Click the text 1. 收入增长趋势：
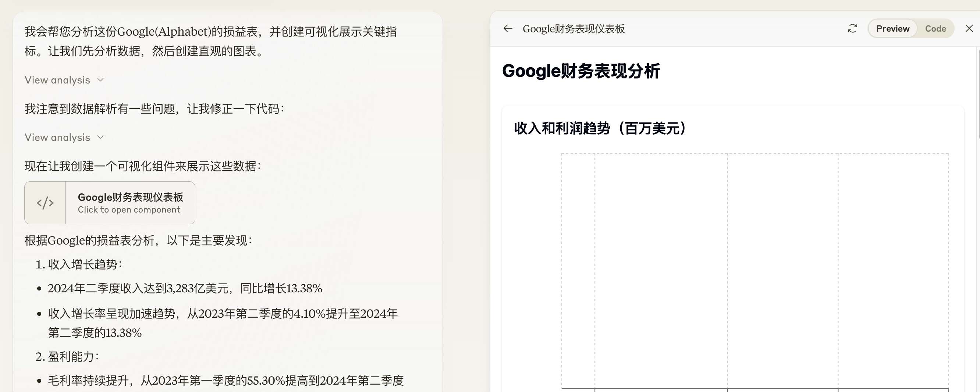The height and width of the screenshot is (392, 980). [79, 264]
